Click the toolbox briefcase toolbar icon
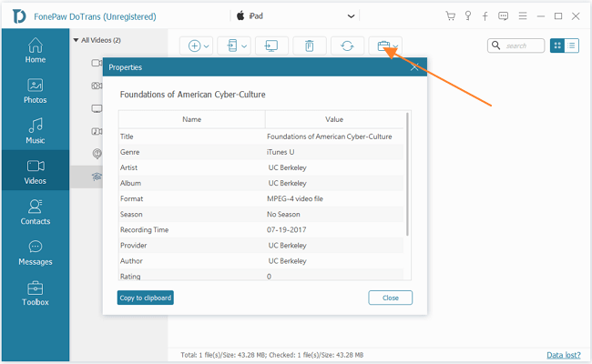 pyautogui.click(x=383, y=46)
